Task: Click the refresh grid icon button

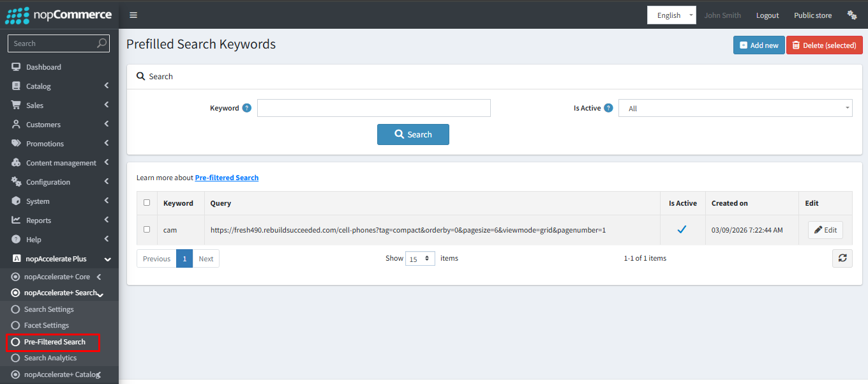Action: click(x=842, y=258)
